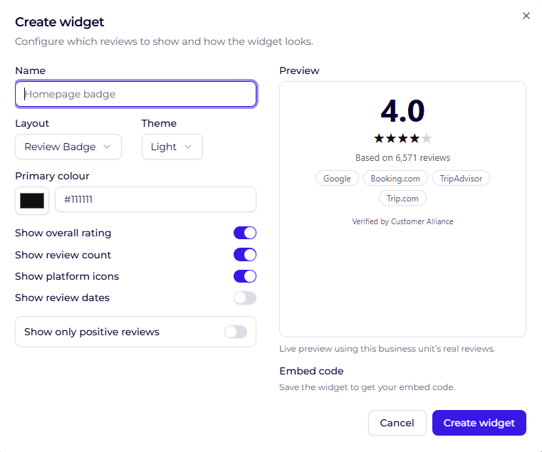This screenshot has width=542, height=452.
Task: Enable Show only positive reviews
Action: 236,332
